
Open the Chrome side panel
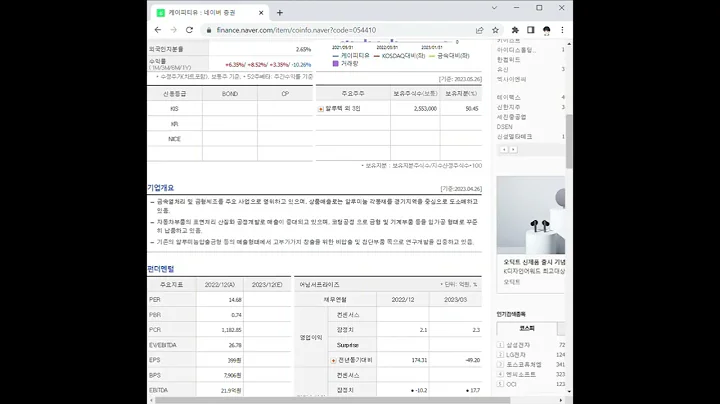pyautogui.click(x=531, y=30)
